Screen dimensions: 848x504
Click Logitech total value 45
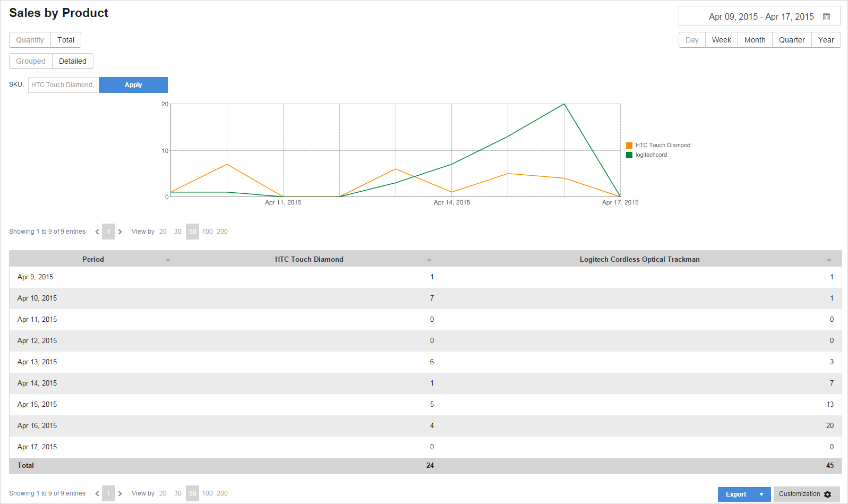point(830,466)
